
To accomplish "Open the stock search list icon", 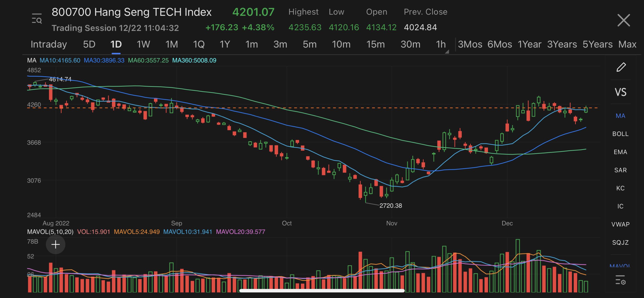I will pyautogui.click(x=37, y=19).
